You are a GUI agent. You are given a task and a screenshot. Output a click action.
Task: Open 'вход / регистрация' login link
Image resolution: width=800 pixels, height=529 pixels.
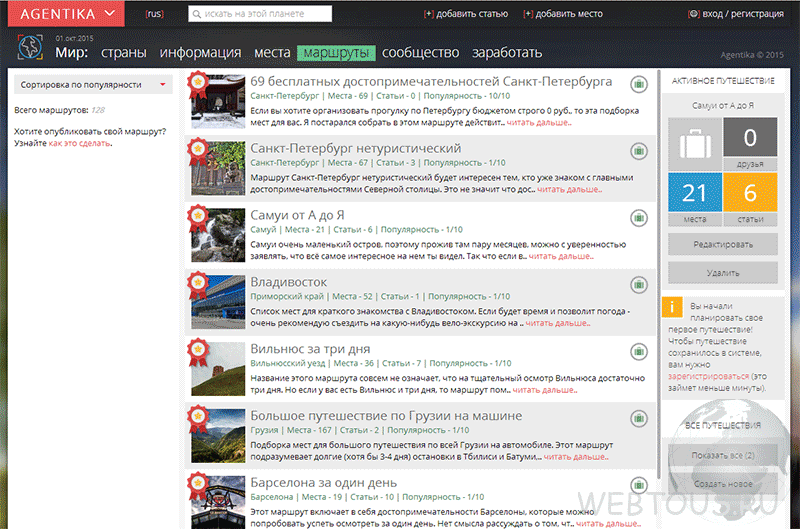click(736, 14)
